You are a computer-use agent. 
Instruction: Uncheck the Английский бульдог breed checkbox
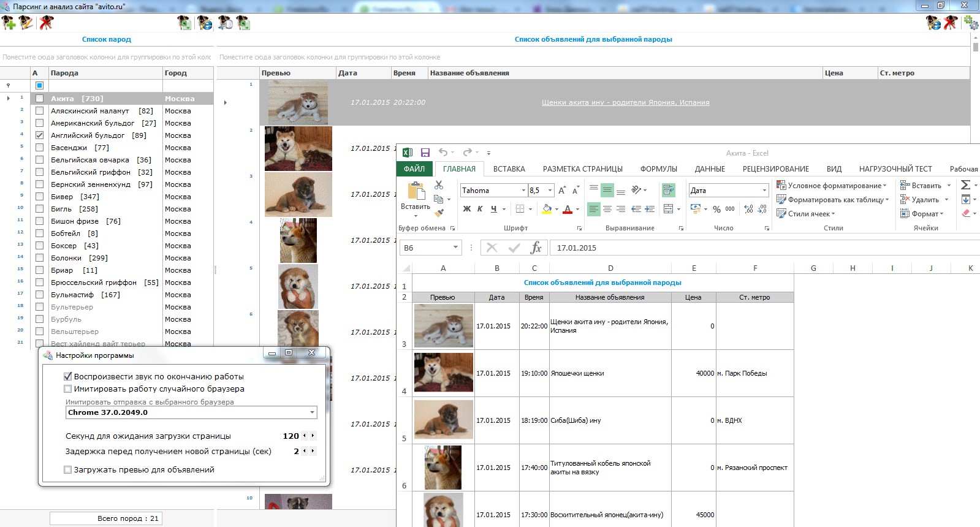(x=40, y=135)
